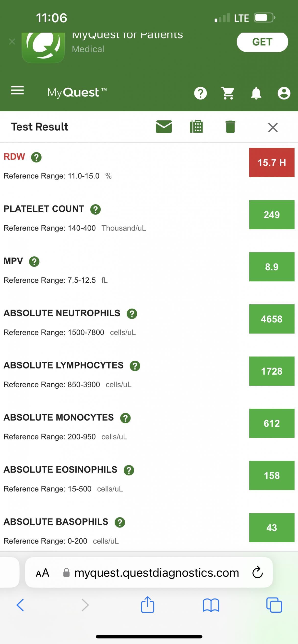View notifications bell
298x644 pixels.
coord(256,93)
